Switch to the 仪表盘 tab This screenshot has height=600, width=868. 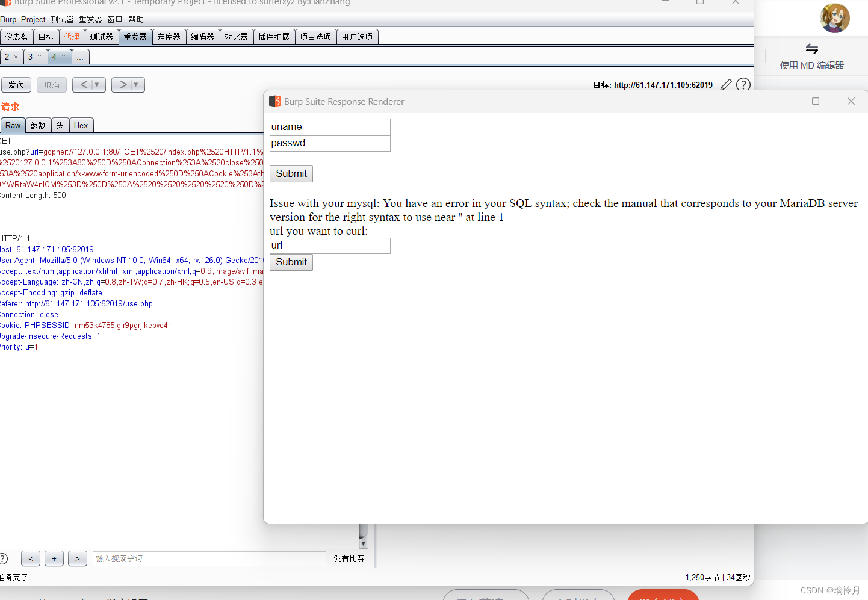(x=16, y=37)
